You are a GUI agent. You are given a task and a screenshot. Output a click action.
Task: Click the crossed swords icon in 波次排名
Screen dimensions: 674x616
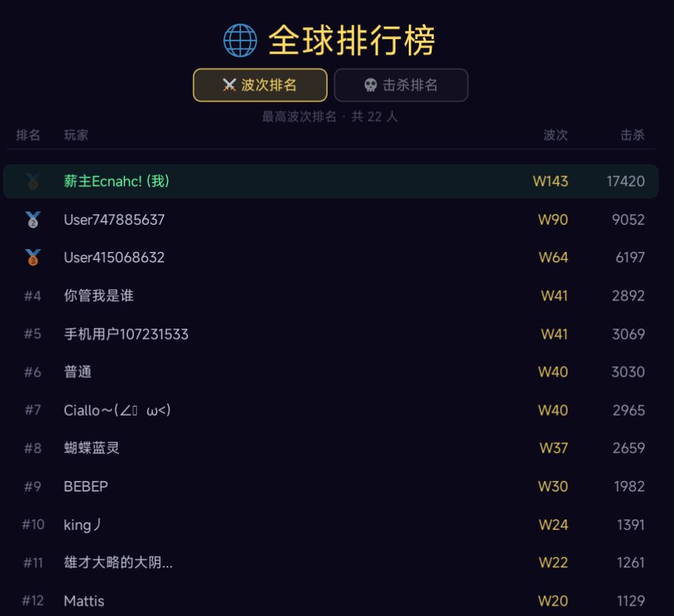pos(230,85)
